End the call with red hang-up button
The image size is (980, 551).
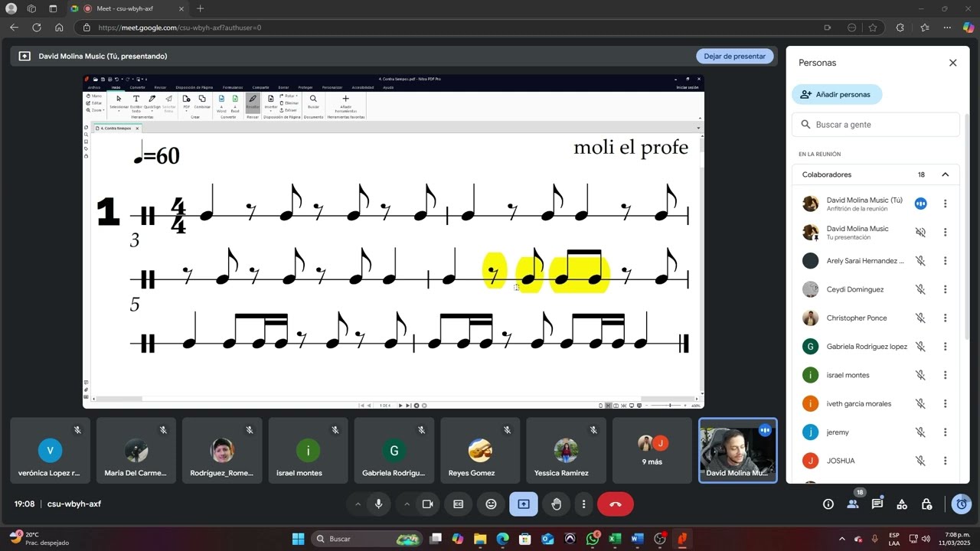coord(615,504)
